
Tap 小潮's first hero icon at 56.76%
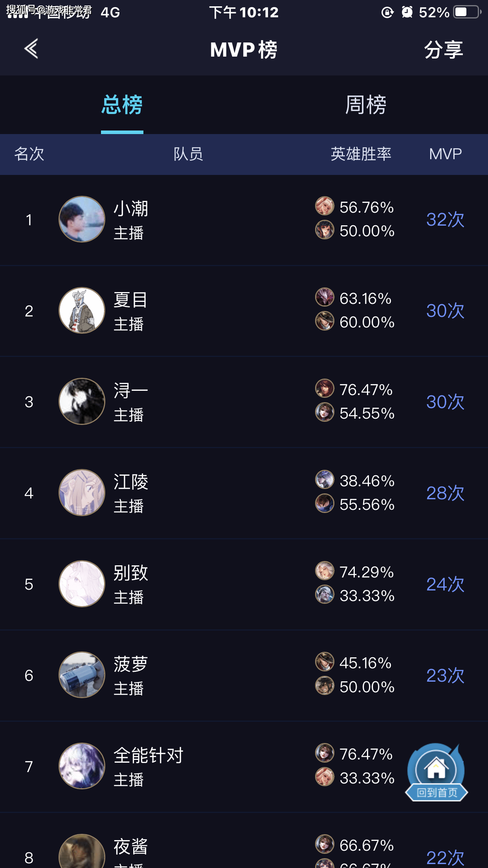[325, 206]
